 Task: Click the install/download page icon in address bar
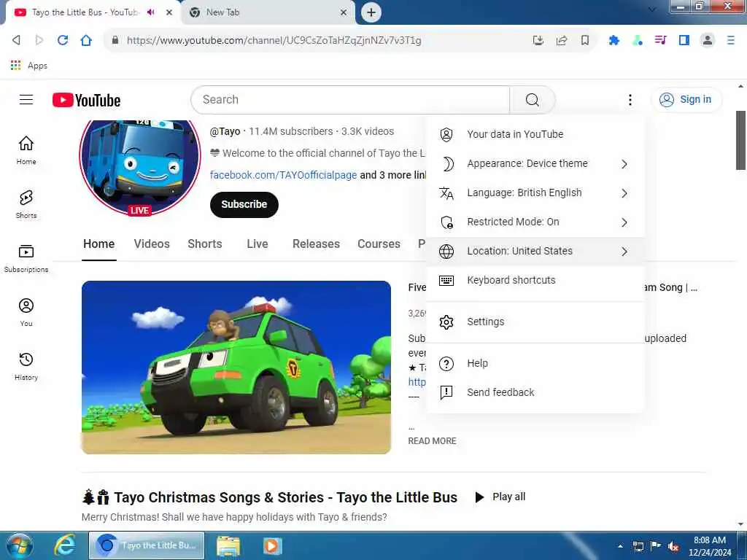(x=538, y=41)
